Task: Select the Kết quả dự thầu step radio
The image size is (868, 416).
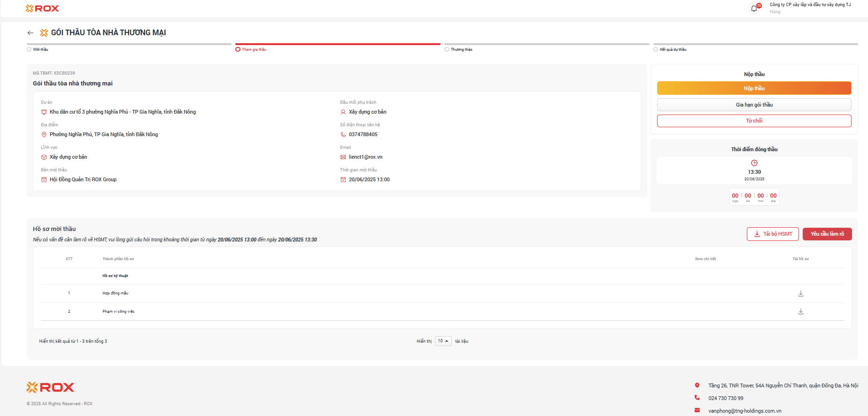Action: tap(656, 49)
